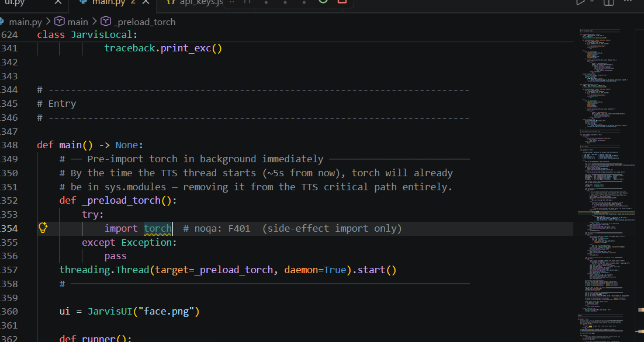This screenshot has height=342, width=644.
Task: Click the cube symbol icon before main breadcrumb
Action: [60, 22]
